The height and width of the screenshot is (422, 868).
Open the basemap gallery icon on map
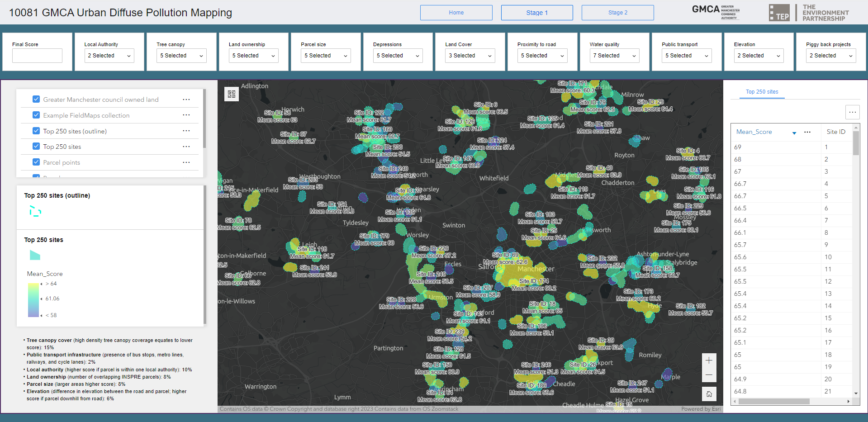[232, 94]
